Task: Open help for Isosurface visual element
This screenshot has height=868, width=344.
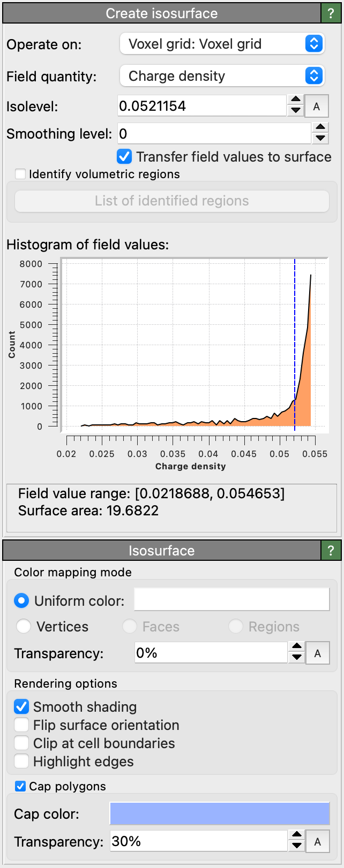Action: pyautogui.click(x=331, y=551)
